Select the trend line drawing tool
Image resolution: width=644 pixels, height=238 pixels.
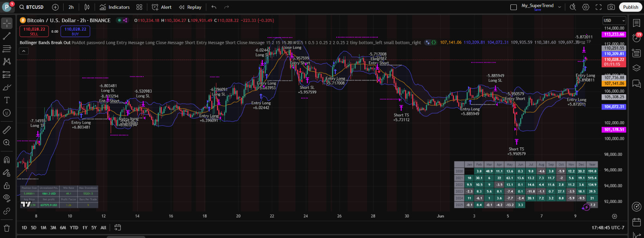pyautogui.click(x=7, y=36)
